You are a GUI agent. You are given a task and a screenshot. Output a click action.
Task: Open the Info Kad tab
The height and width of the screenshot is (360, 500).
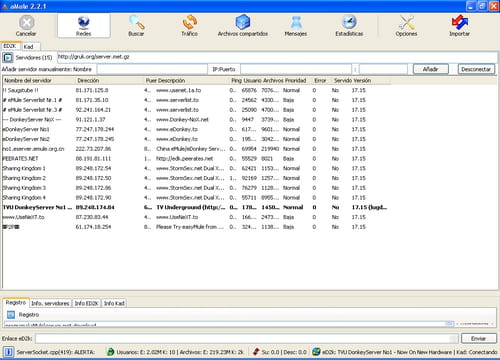(114, 303)
